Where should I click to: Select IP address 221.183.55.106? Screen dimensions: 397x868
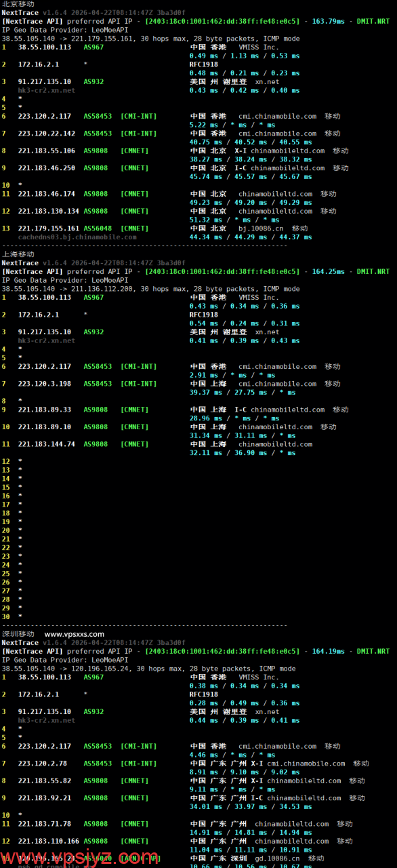coord(47,151)
